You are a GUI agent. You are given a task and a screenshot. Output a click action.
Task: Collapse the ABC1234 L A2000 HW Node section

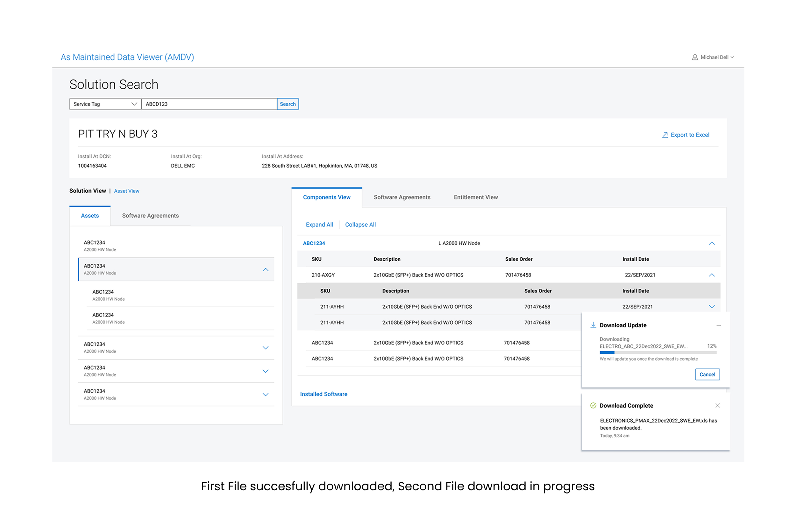pyautogui.click(x=712, y=243)
